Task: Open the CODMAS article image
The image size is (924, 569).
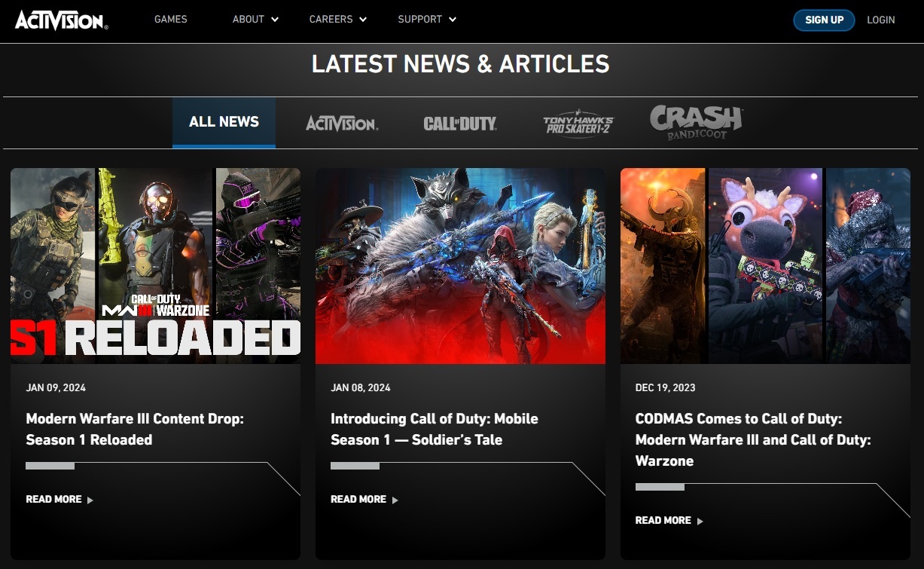Action: (x=765, y=266)
